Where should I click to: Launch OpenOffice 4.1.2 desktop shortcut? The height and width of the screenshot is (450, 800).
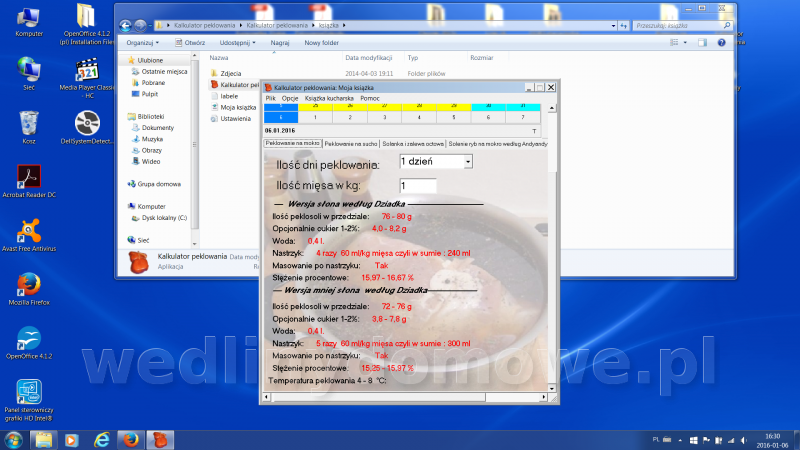[x=29, y=343]
